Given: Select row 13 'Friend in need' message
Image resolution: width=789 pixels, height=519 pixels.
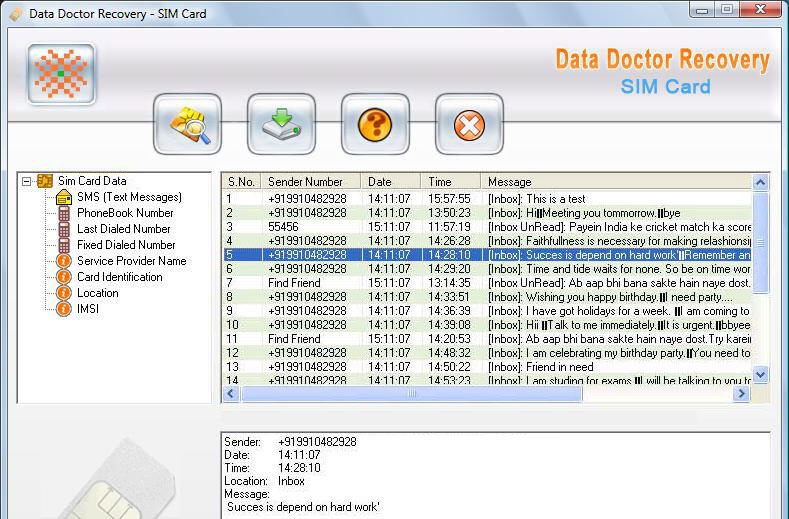Looking at the screenshot, I should click(x=487, y=367).
